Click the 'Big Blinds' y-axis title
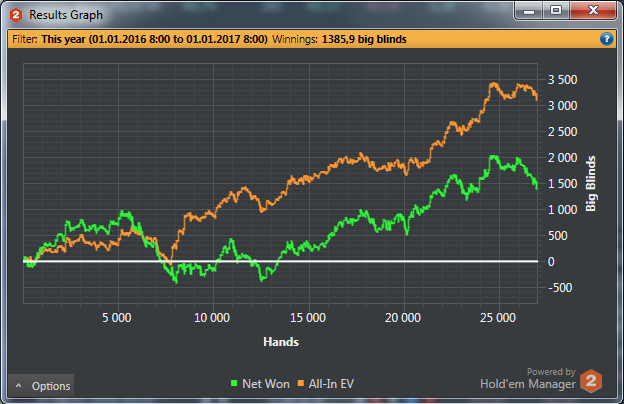624x404 pixels. point(591,183)
